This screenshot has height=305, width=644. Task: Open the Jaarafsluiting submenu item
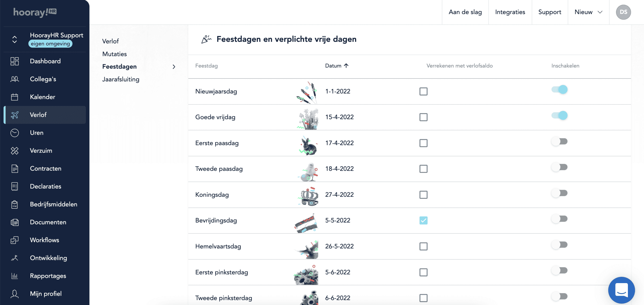121,79
